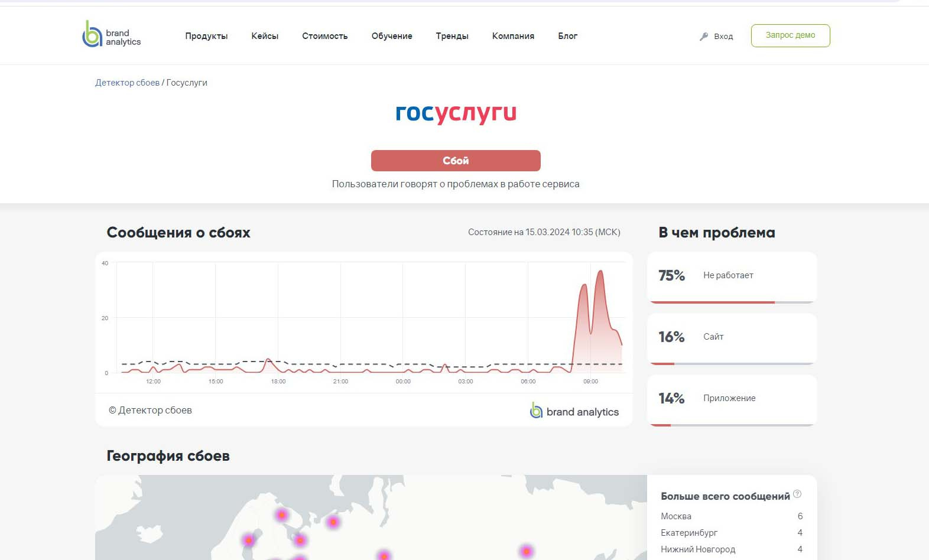The image size is (929, 560).
Task: Click the key icon beside Вход
Action: pos(704,37)
